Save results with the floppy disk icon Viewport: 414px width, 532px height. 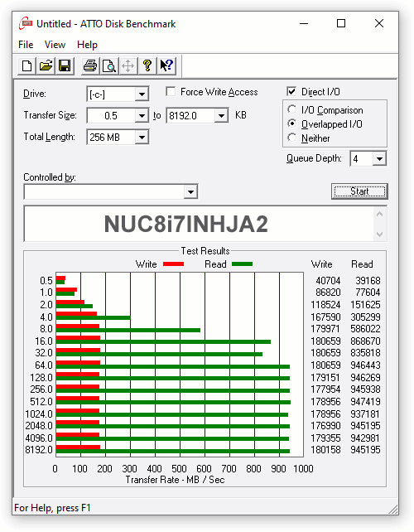click(x=65, y=65)
